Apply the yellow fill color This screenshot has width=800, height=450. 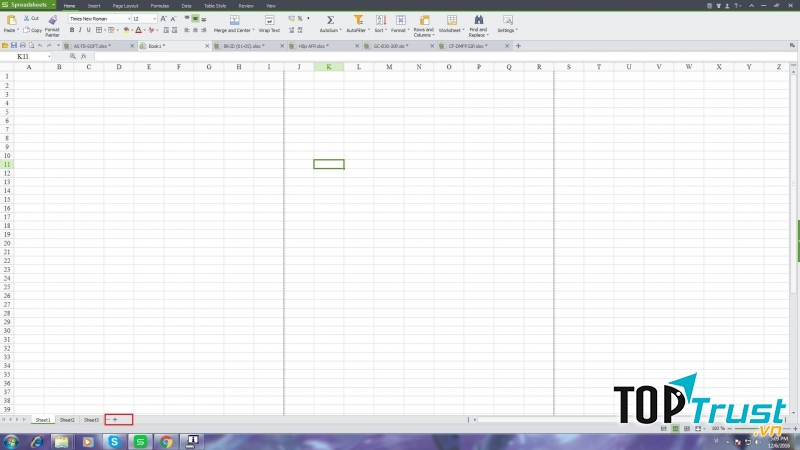(x=126, y=30)
